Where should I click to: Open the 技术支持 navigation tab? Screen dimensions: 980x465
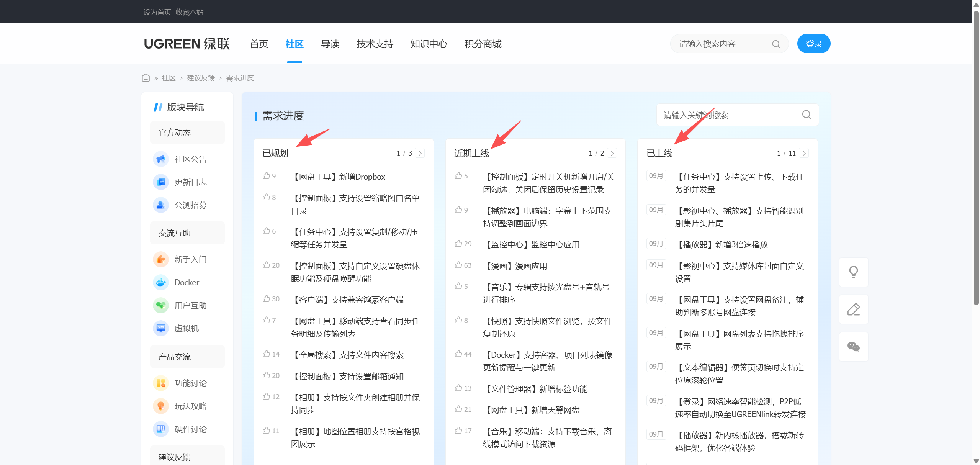tap(375, 44)
